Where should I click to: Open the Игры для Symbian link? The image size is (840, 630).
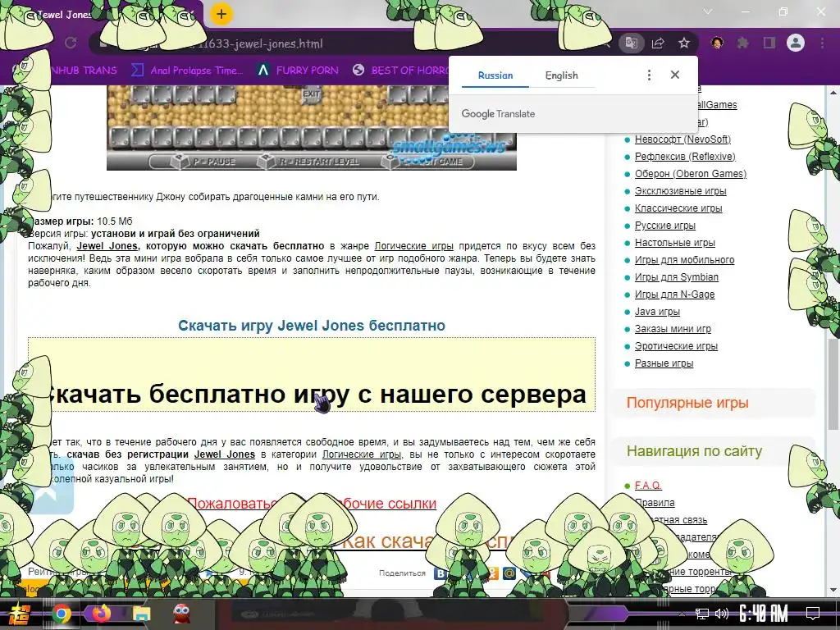point(677,277)
